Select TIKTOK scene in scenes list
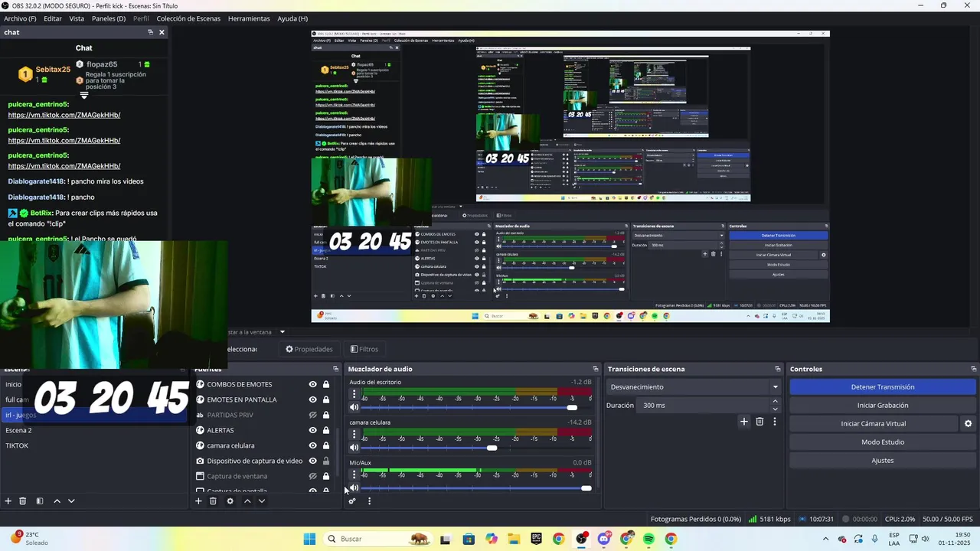Viewport: 980px width, 551px height. [x=93, y=445]
